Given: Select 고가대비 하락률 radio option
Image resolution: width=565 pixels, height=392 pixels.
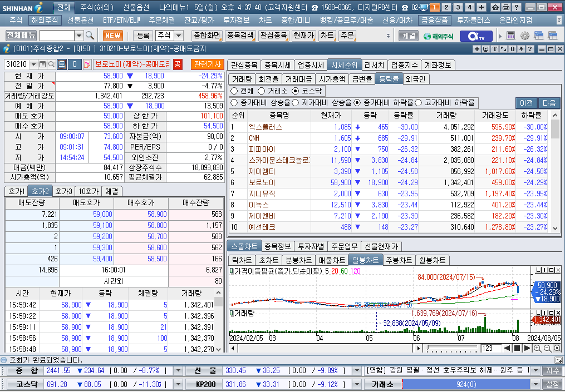Looking at the screenshot, I should 419,103.
